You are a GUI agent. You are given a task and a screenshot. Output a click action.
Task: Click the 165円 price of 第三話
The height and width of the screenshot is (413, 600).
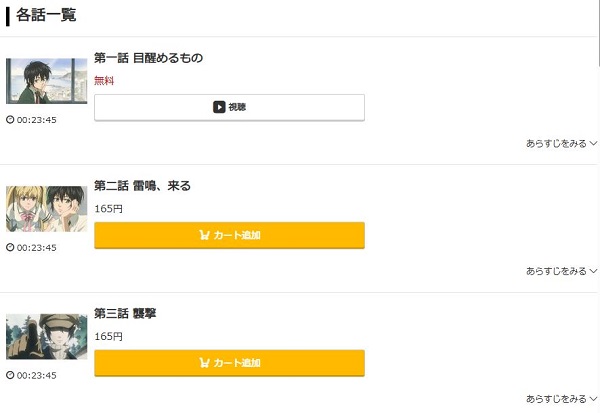(108, 337)
